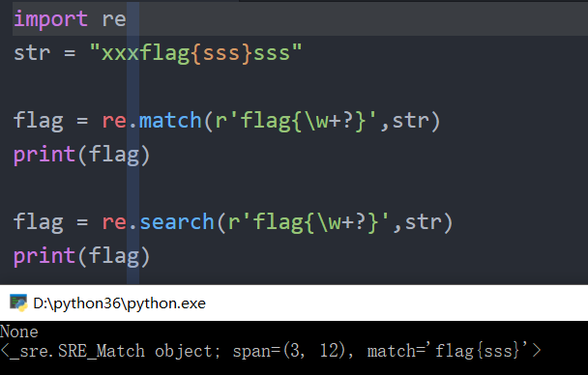The image size is (588, 375).
Task: Click the empty line between str and flag assignment
Action: [x=294, y=87]
